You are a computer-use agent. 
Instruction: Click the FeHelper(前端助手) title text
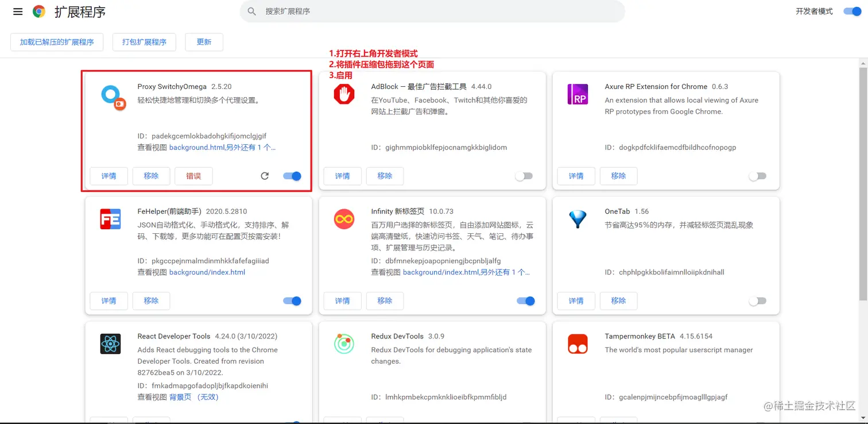[169, 211]
